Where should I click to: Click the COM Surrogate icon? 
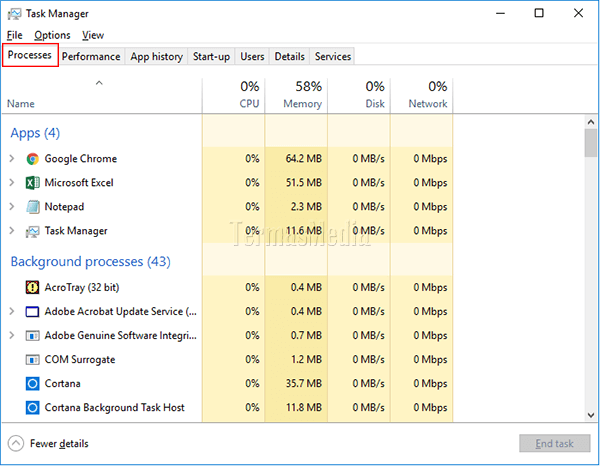click(33, 360)
